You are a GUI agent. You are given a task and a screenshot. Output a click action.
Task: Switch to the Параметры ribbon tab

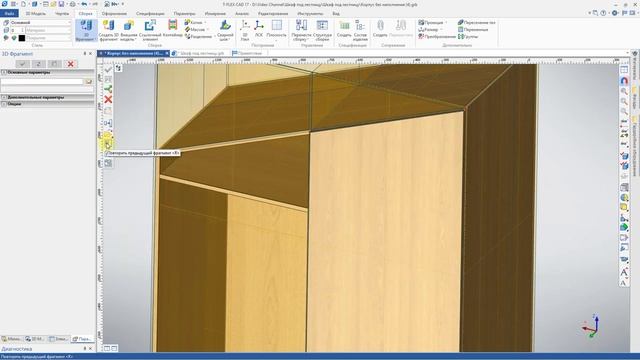[184, 13]
